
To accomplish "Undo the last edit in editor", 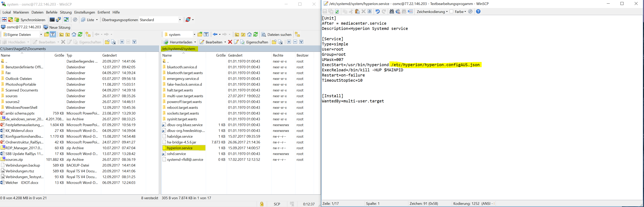I will 377,12.
